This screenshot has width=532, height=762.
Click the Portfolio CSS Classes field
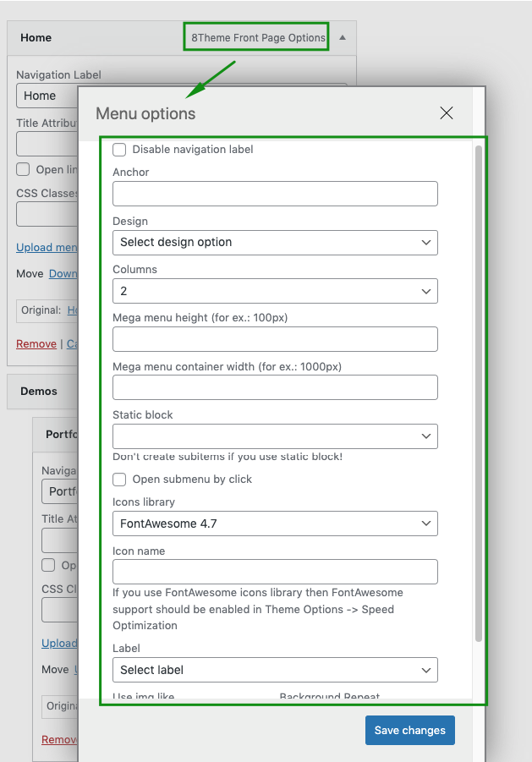[x=60, y=610]
